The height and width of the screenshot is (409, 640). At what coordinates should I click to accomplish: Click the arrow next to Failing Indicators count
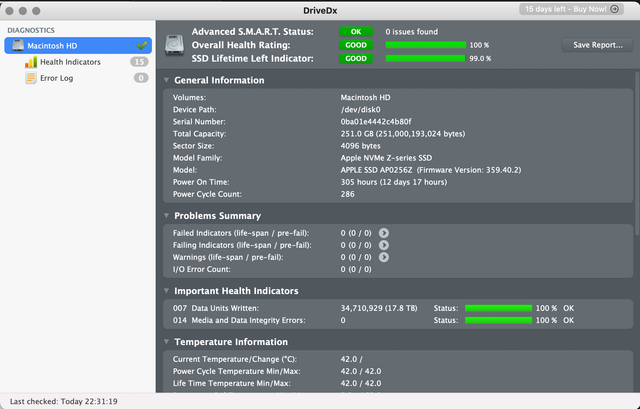tap(384, 245)
